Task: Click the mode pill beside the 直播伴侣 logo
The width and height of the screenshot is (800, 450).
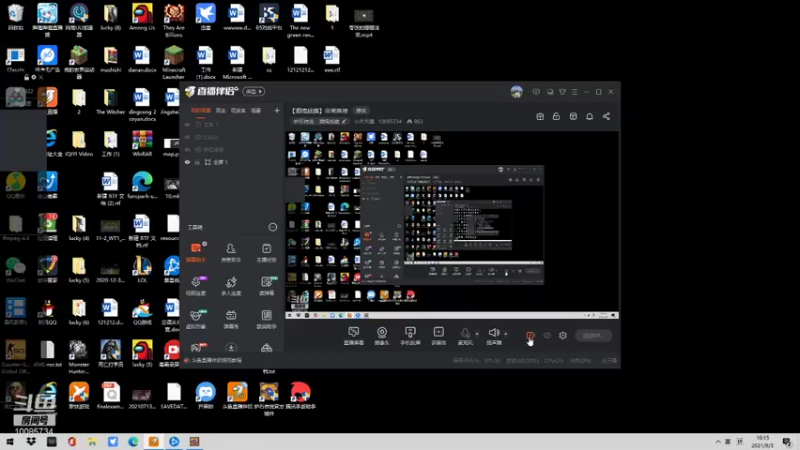Action: [x=254, y=92]
